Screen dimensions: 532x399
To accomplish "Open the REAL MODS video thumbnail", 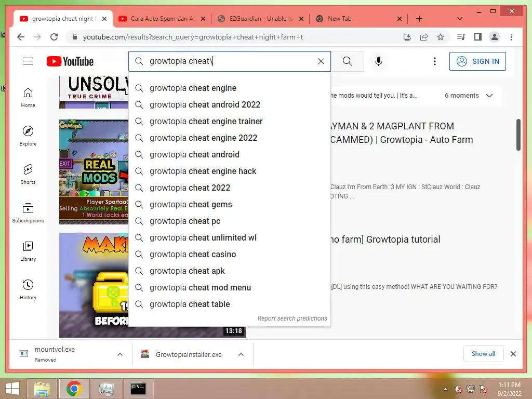I will click(x=94, y=171).
